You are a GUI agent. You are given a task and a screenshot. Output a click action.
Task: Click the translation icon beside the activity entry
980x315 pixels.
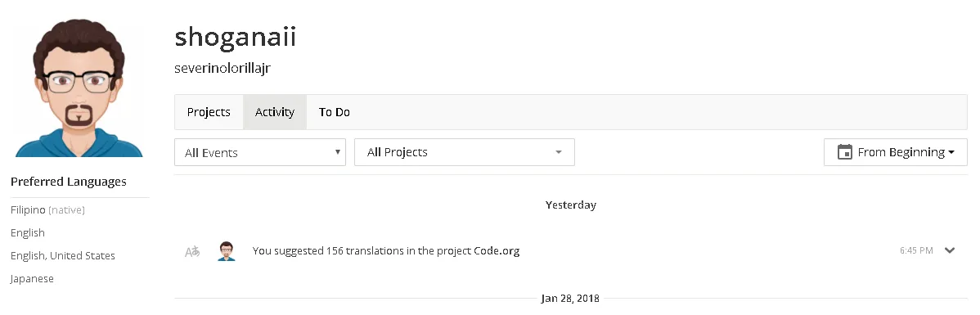coord(192,251)
